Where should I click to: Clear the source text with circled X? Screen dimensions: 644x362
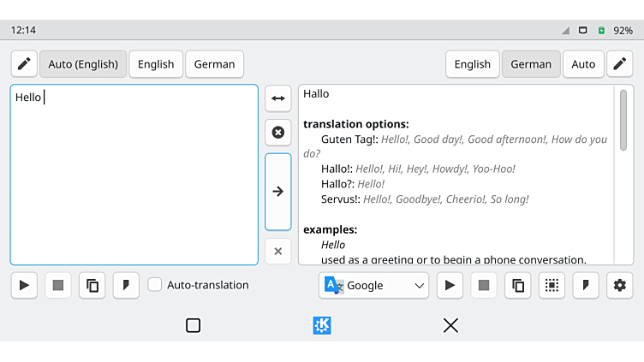coord(277,133)
